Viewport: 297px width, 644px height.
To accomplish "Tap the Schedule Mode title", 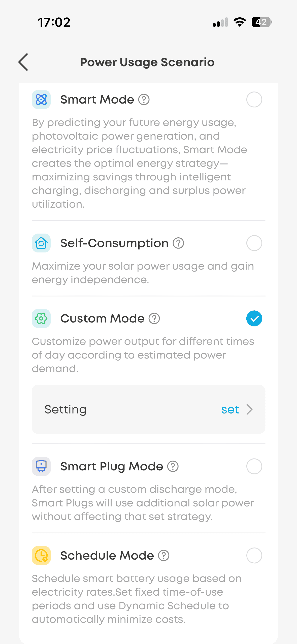I will [107, 556].
